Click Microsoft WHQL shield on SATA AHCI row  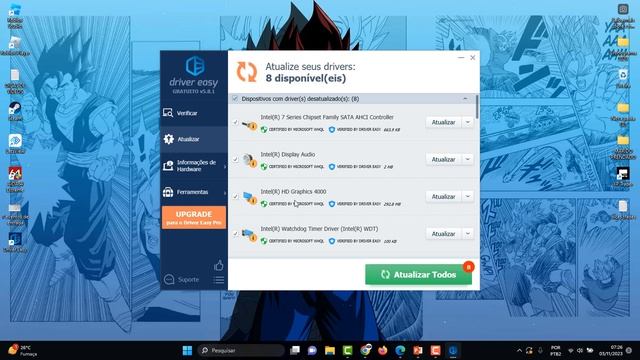pos(264,129)
